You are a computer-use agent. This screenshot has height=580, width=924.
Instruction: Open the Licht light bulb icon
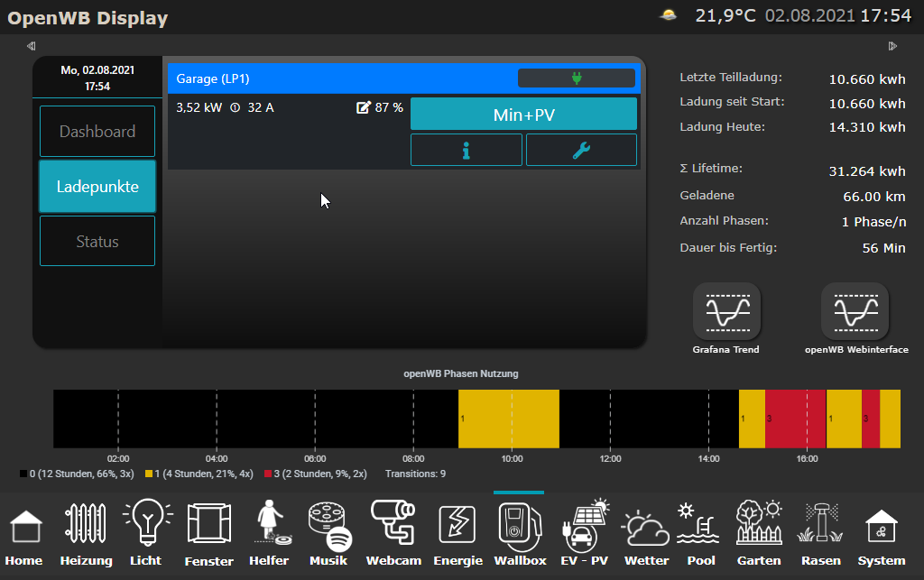coord(145,526)
